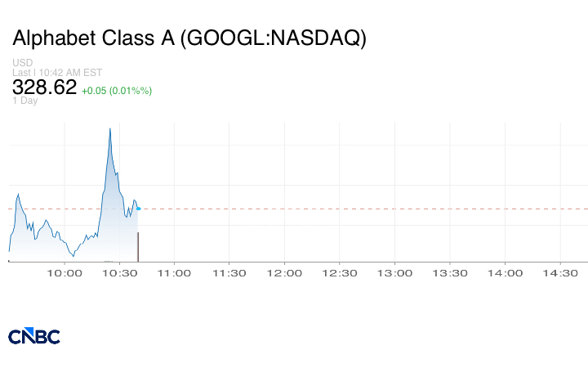
Task: Click the 14:00 time axis label
Action: tap(505, 273)
